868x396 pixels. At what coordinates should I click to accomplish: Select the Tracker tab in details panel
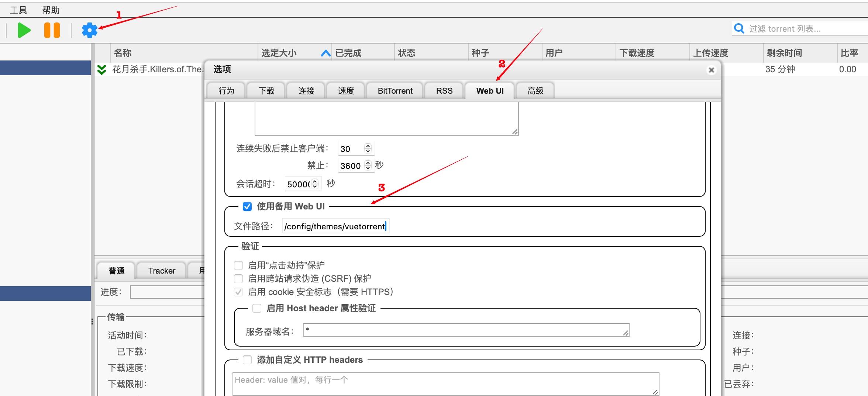point(162,271)
